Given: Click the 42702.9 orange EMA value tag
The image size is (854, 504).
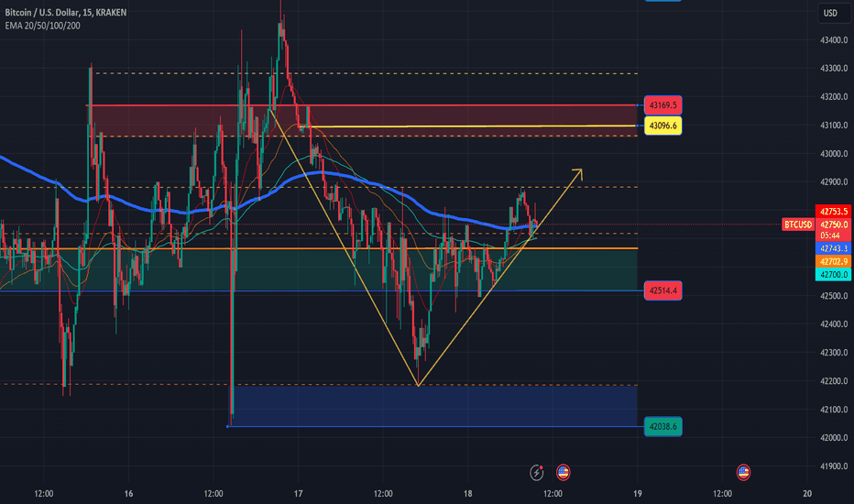Looking at the screenshot, I should (834, 261).
